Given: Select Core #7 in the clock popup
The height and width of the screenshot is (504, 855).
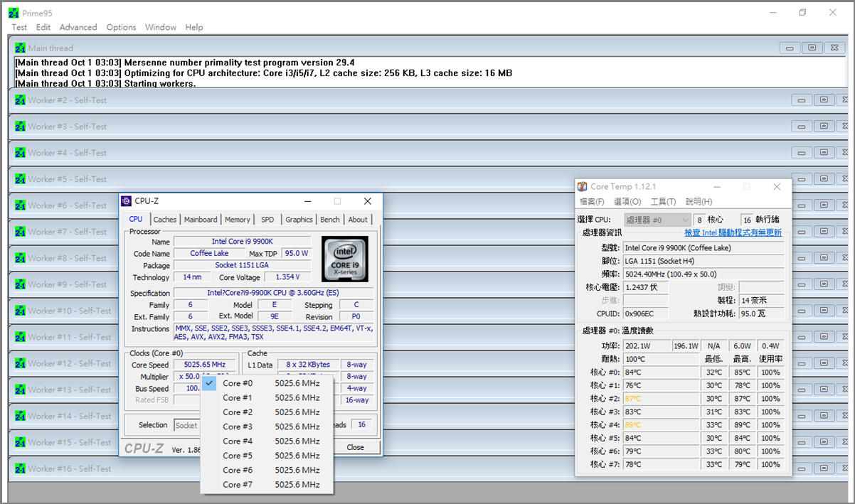Looking at the screenshot, I should pyautogui.click(x=267, y=485).
